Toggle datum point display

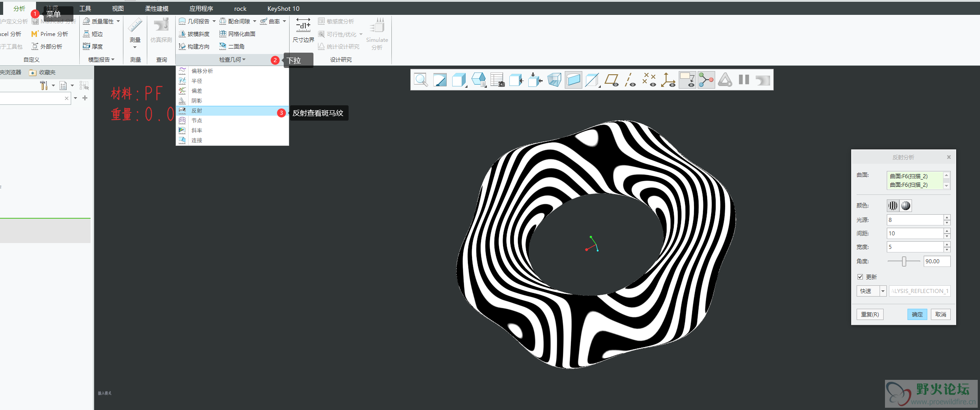click(649, 80)
